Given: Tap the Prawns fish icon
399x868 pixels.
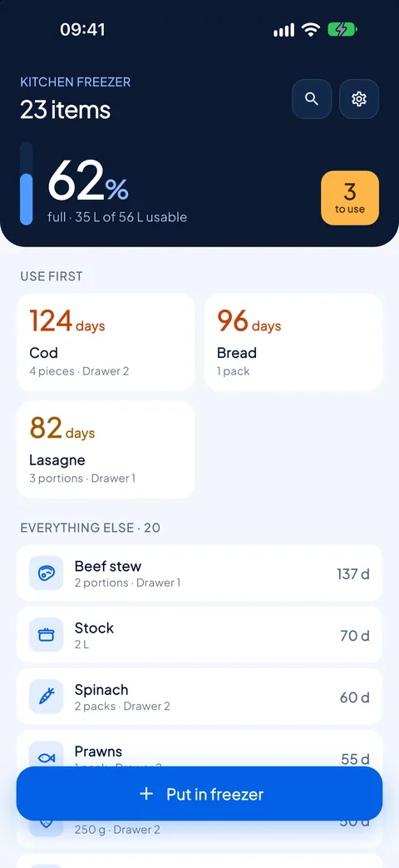Looking at the screenshot, I should (x=47, y=758).
